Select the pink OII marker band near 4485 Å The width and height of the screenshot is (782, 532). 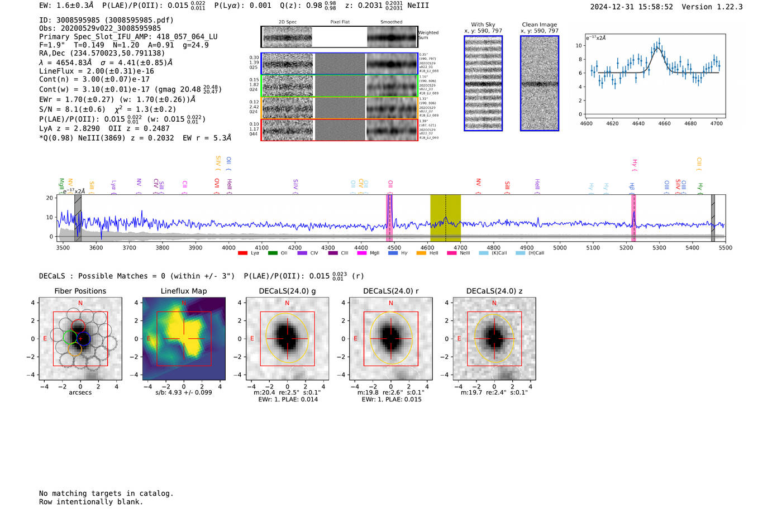pyautogui.click(x=389, y=218)
